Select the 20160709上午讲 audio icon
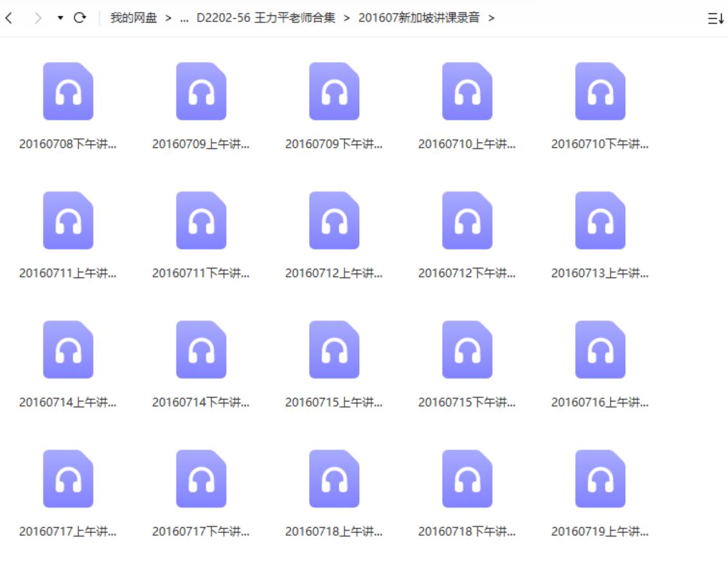This screenshot has width=728, height=561. [x=201, y=91]
